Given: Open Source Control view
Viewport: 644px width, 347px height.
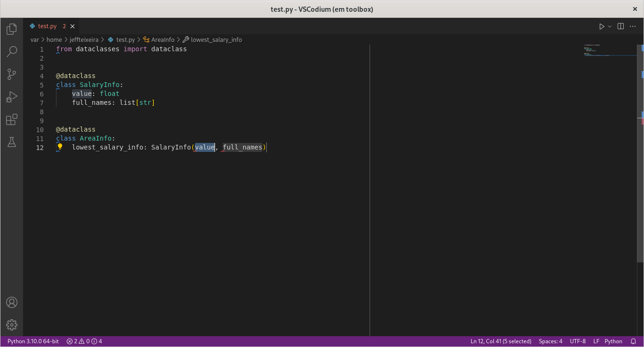Looking at the screenshot, I should pyautogui.click(x=11, y=74).
